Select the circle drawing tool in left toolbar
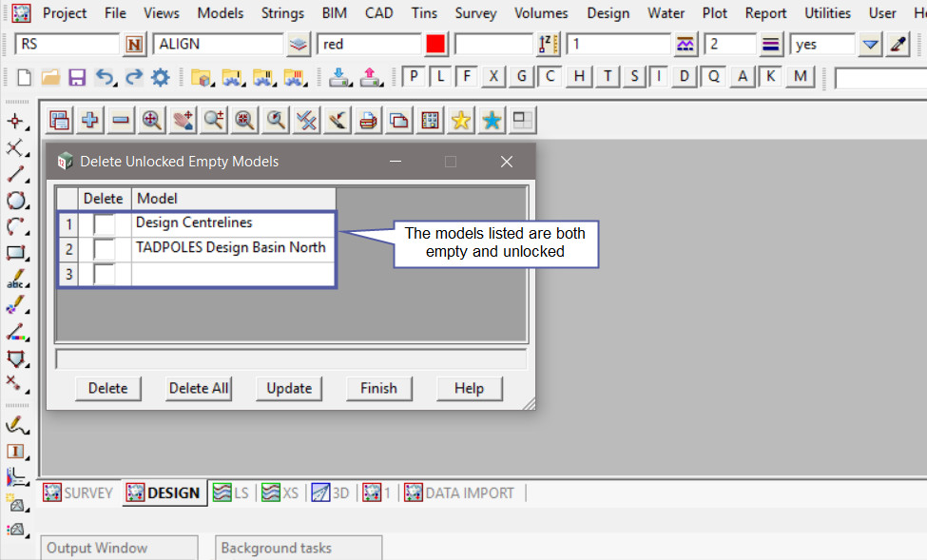This screenshot has width=927, height=560. coord(15,201)
